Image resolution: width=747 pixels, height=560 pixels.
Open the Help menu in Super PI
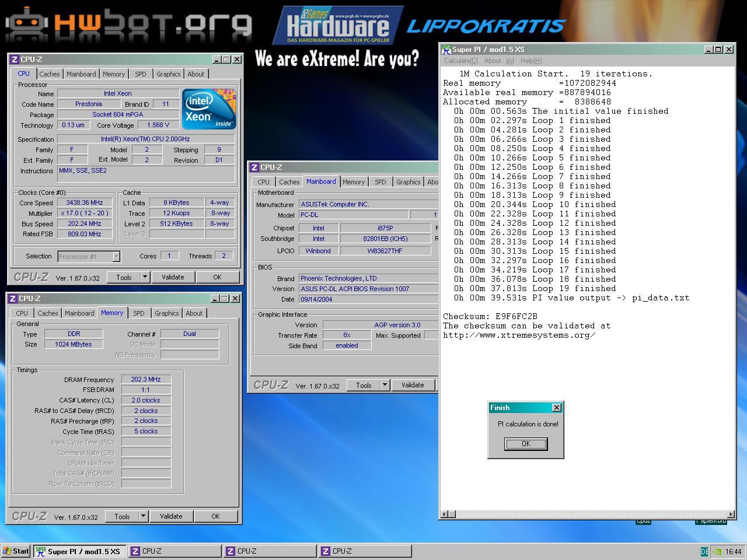(531, 61)
